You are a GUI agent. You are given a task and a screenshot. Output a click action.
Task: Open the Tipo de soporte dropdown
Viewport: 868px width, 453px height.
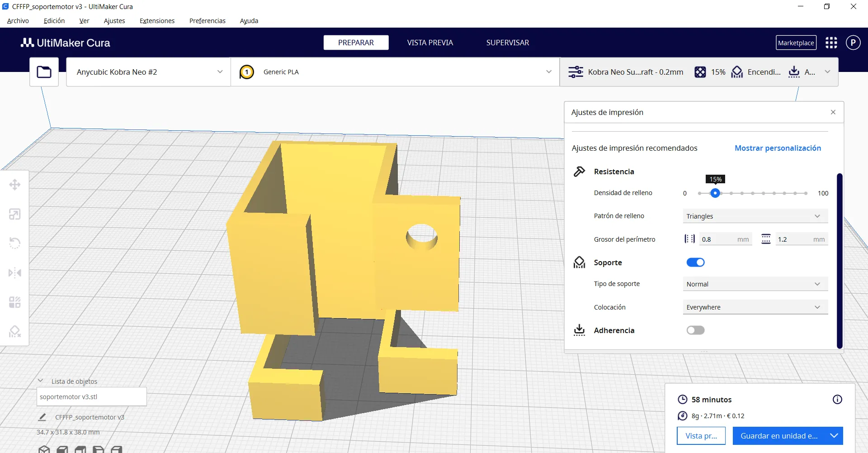(x=755, y=284)
